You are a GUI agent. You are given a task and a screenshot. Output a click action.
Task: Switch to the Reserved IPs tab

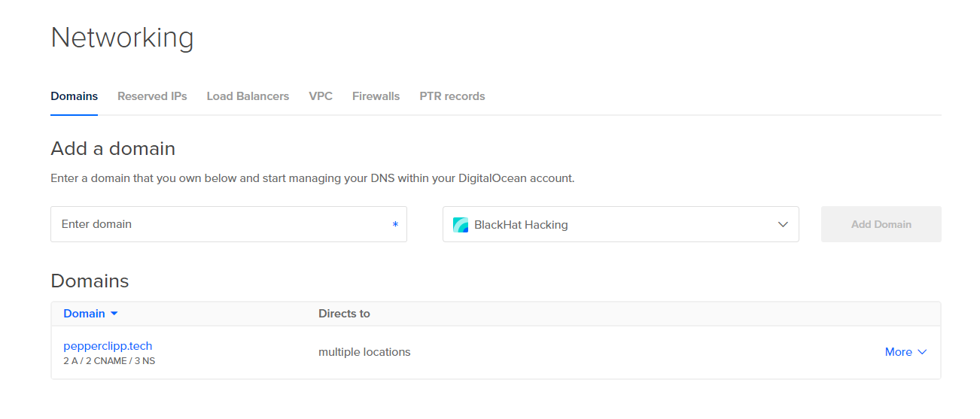(152, 96)
